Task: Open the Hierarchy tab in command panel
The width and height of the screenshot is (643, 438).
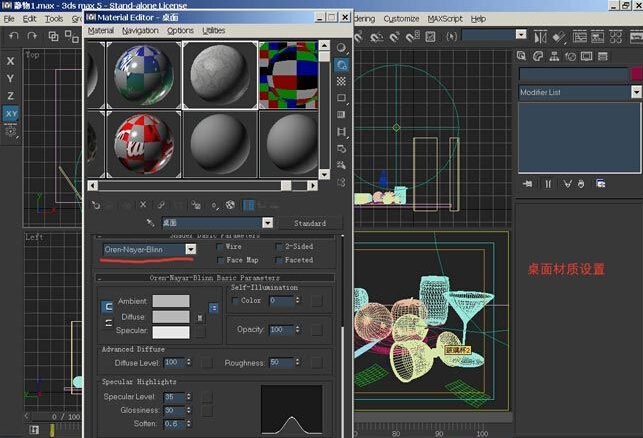Action: click(x=554, y=56)
